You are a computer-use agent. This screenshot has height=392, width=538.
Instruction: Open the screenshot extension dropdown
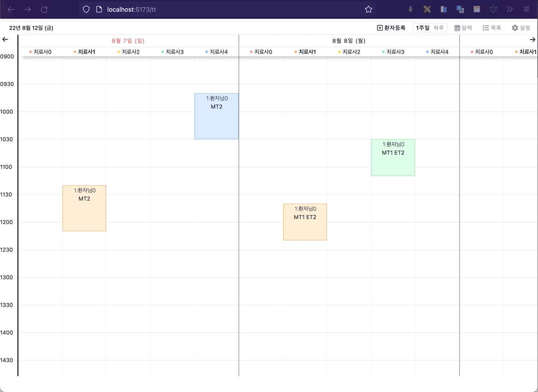(x=476, y=9)
